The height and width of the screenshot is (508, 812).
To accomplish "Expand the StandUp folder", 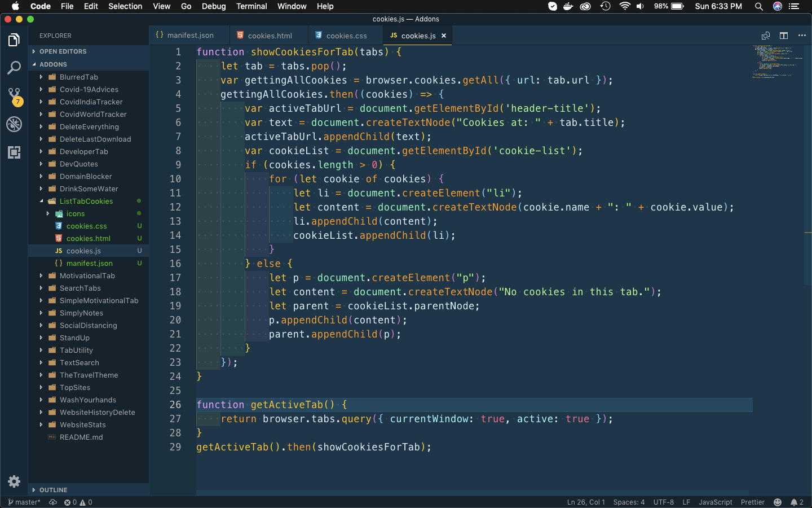I will (x=89, y=338).
